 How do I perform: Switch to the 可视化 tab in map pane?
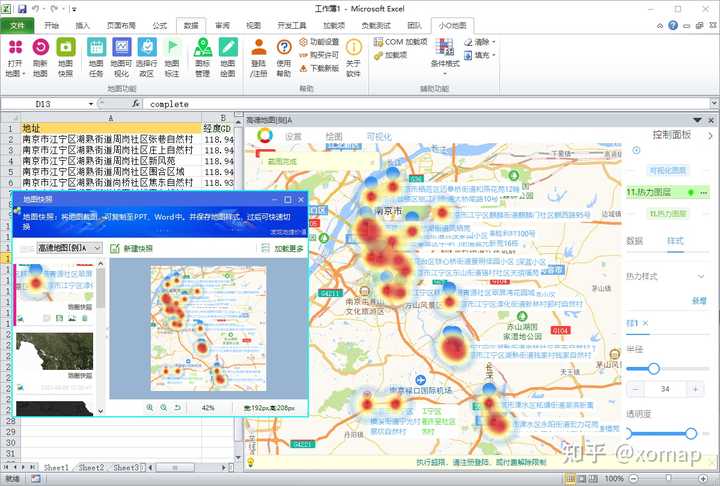379,136
